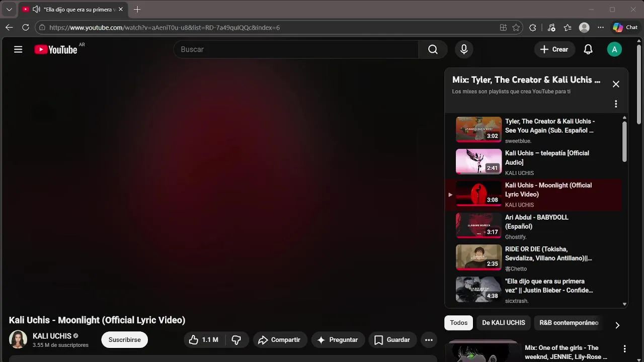The image size is (644, 362).
Task: Open browser favorites list icon
Action: click(568, 28)
